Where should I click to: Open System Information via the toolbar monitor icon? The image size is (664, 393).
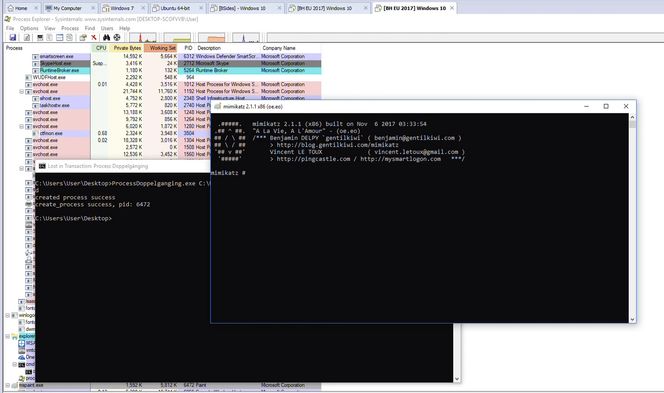[40, 38]
